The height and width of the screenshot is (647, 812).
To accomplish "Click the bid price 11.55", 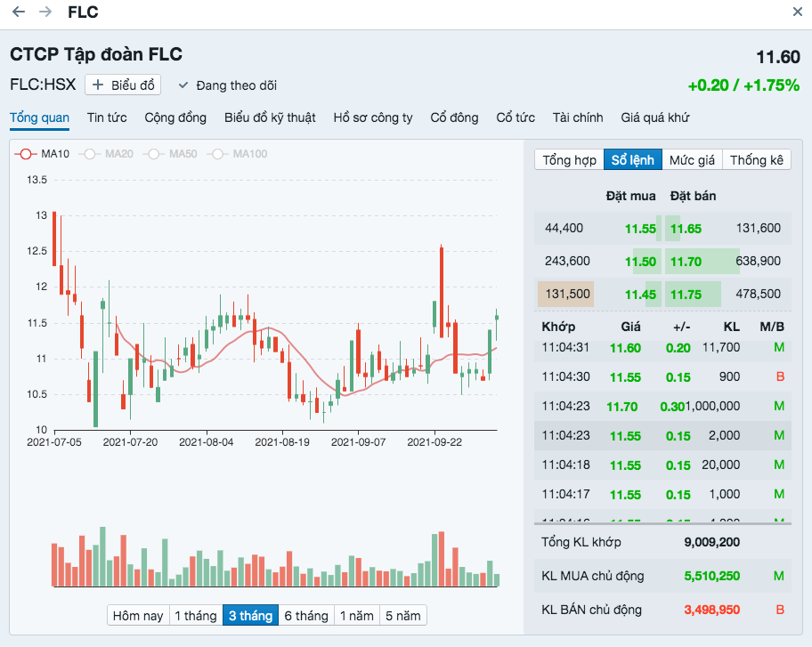I will 640,229.
